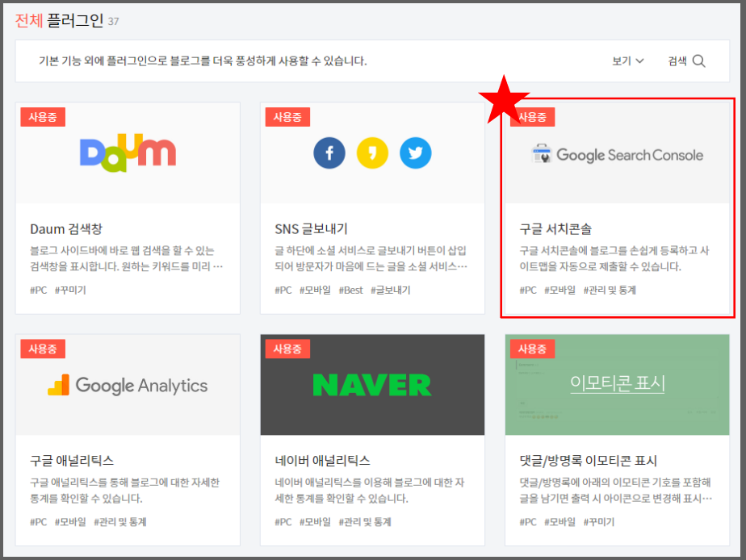
Task: Click the Facebook circle icon
Action: coord(329,153)
